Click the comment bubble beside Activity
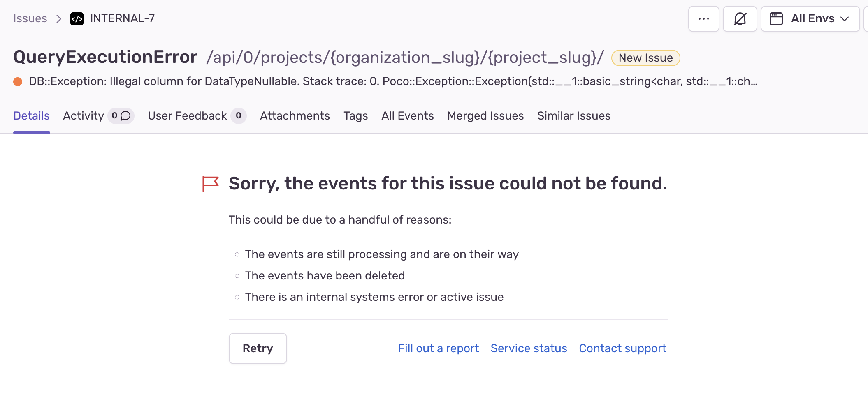This screenshot has height=406, width=868. click(x=125, y=116)
